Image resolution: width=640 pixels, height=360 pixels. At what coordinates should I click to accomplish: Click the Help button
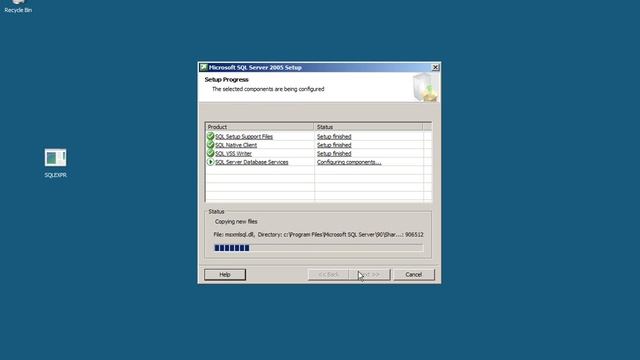point(225,275)
